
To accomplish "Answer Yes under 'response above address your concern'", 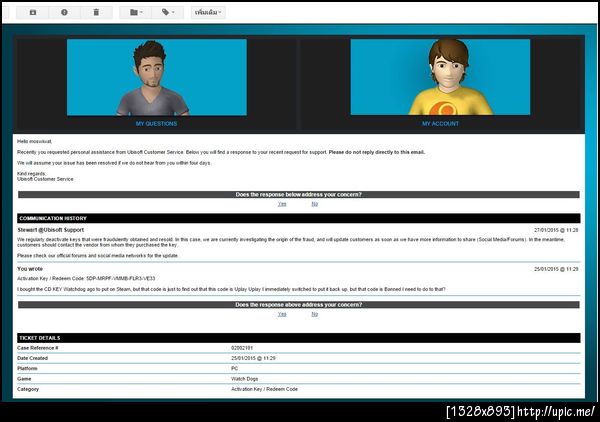I will (x=282, y=314).
